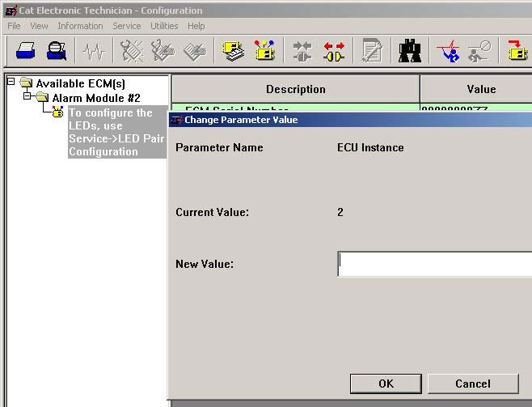Select the LED Pair Configuration tree note
532x407 pixels.
pyautogui.click(x=117, y=132)
